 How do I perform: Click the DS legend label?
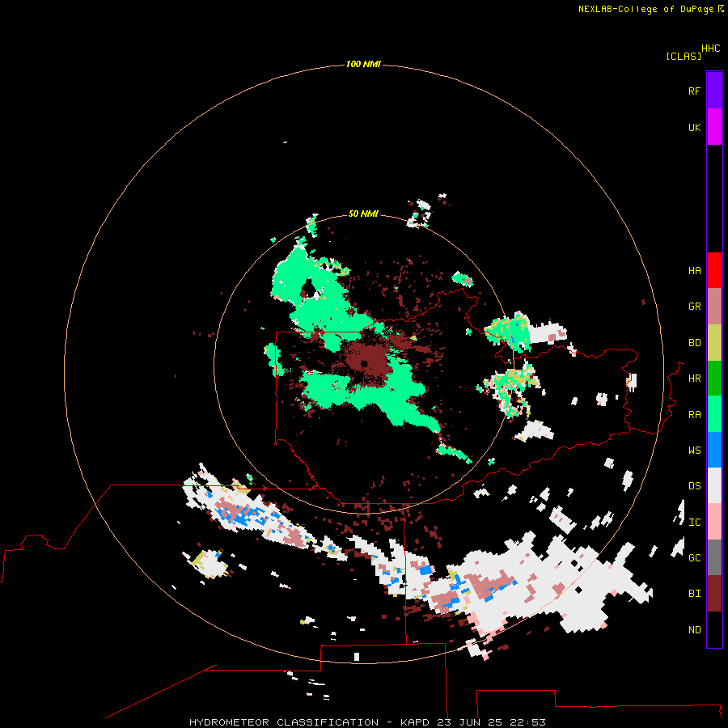coord(694,486)
